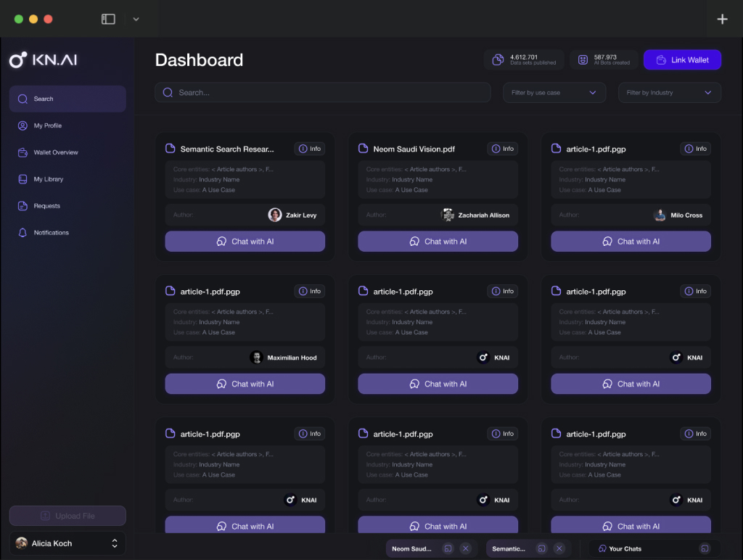Screen dimensions: 743x560
Task: Click the Link Wallet button
Action: coord(682,59)
